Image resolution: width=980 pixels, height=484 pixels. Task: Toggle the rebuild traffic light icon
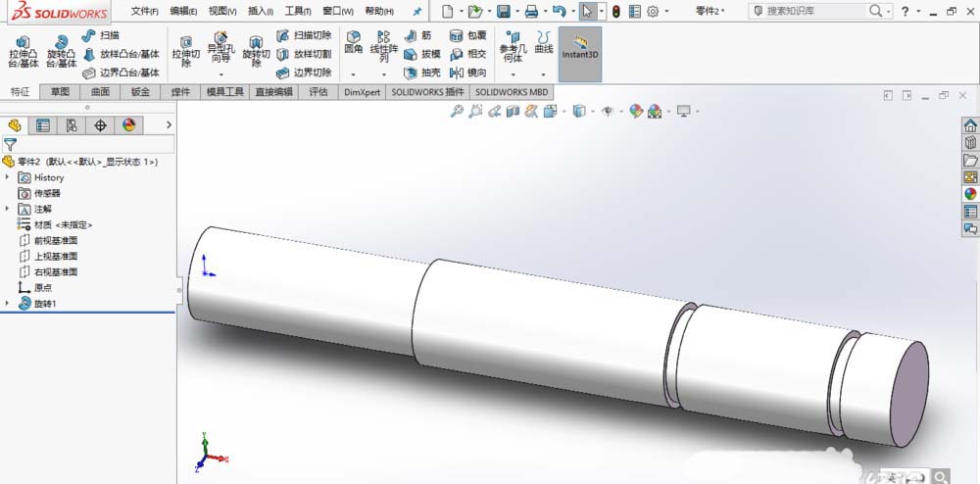pyautogui.click(x=615, y=12)
